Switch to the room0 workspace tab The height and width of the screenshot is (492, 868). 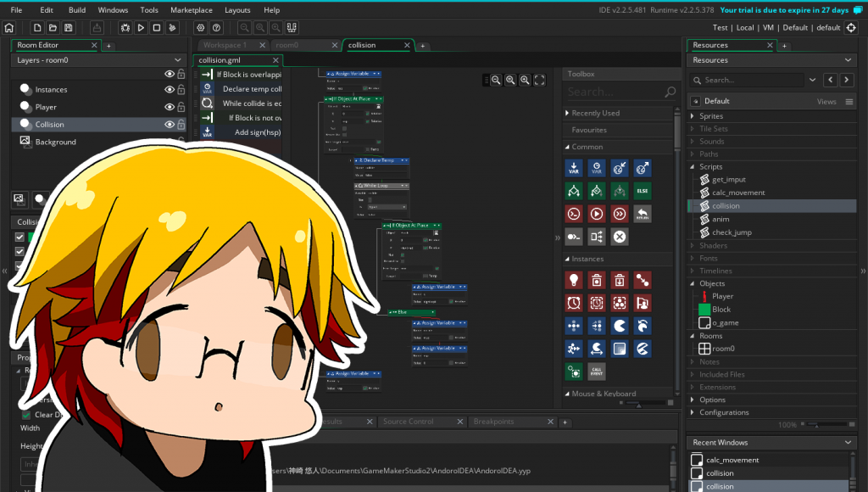click(x=287, y=45)
